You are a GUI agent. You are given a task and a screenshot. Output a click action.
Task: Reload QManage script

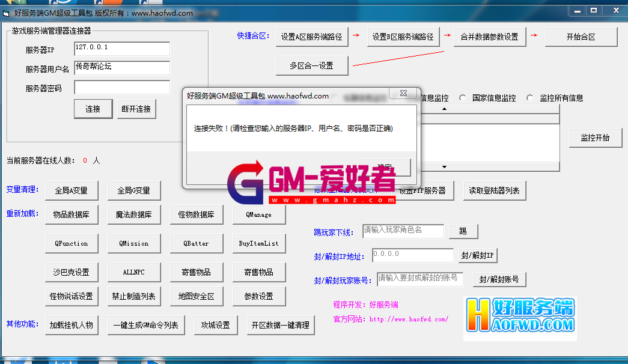click(259, 214)
